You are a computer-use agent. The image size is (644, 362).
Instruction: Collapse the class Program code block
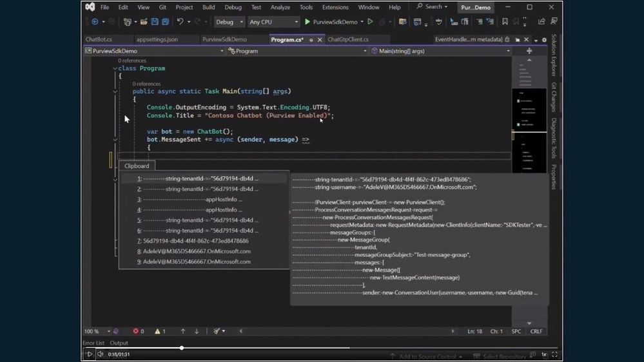[x=115, y=68]
